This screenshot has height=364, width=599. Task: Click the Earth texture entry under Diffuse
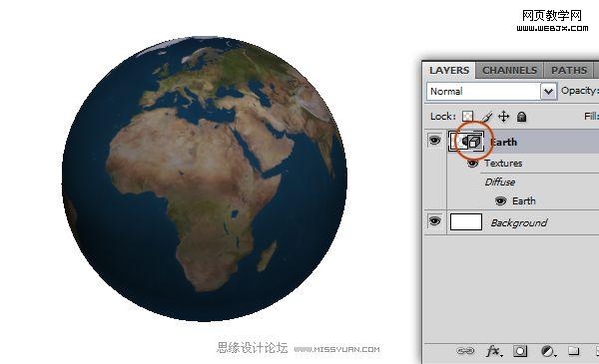[524, 200]
